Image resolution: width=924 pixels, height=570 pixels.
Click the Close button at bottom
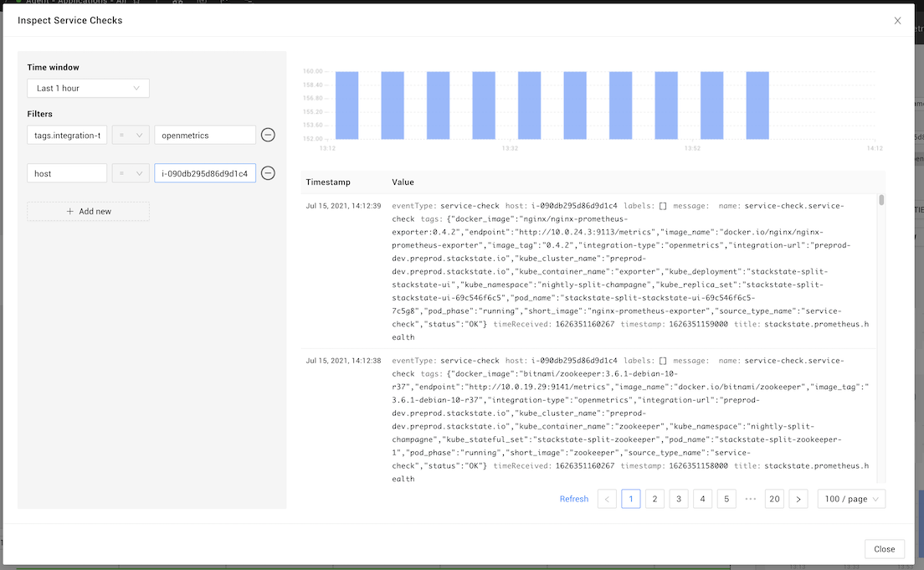884,549
